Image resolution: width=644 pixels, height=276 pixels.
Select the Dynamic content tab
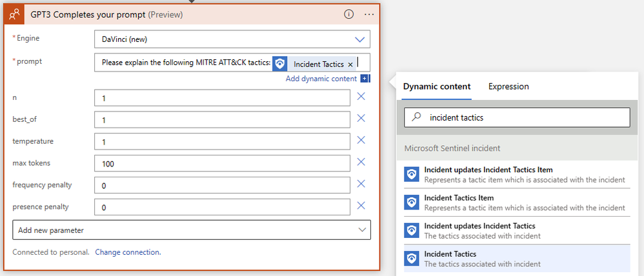436,86
